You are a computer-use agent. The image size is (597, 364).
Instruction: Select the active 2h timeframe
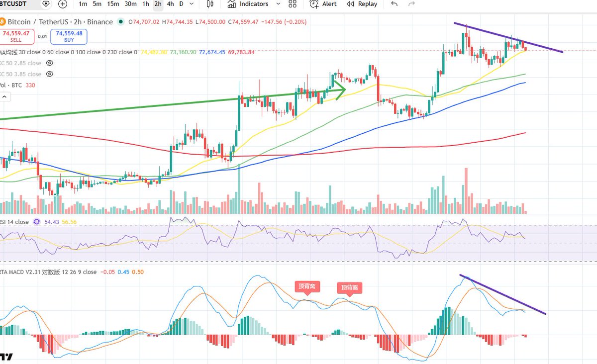(x=158, y=4)
